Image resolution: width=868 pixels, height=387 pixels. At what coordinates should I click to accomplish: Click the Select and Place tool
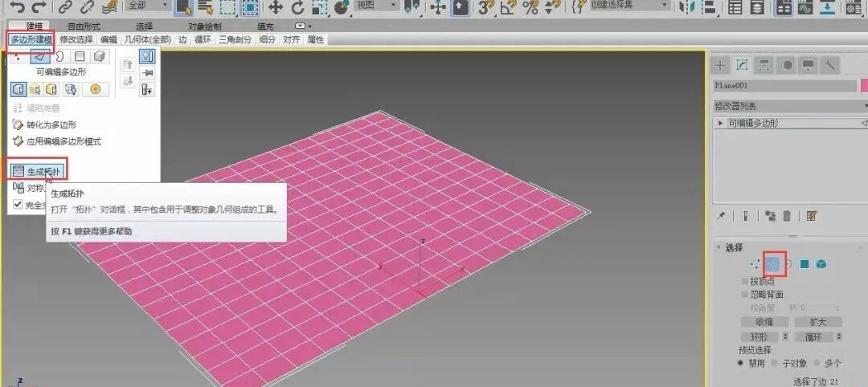coord(342,6)
